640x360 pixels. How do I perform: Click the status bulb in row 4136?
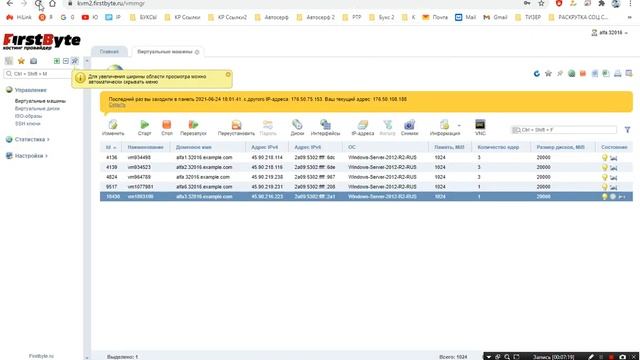(x=605, y=158)
